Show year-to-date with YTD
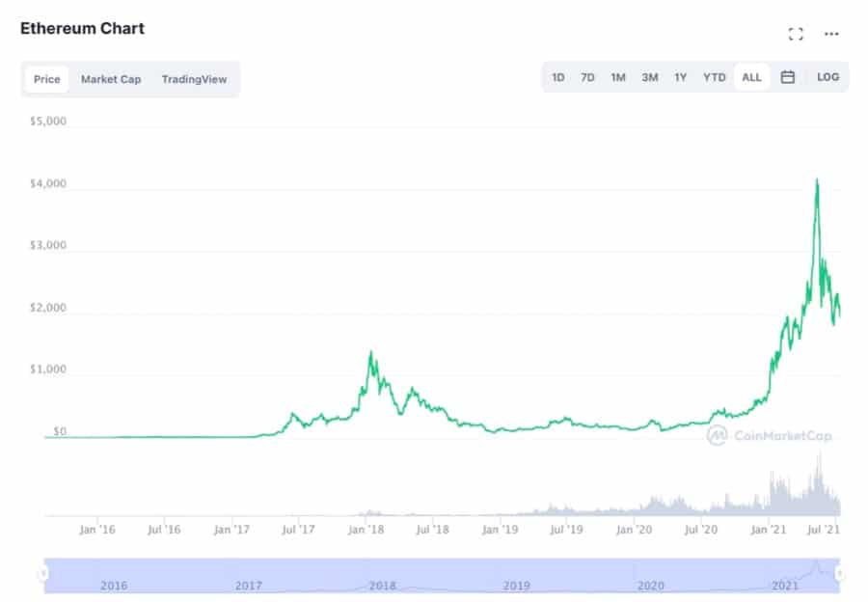This screenshot has width=868, height=602. (714, 77)
